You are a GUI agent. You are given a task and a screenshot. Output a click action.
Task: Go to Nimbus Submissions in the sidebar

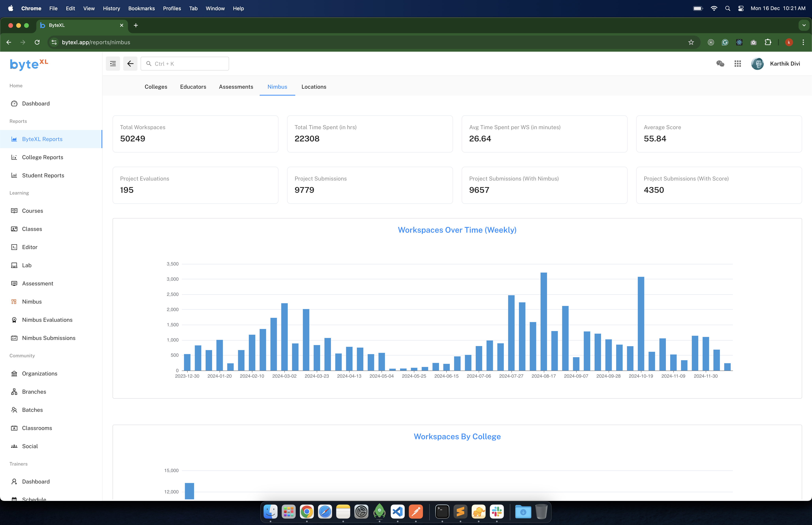coord(49,338)
